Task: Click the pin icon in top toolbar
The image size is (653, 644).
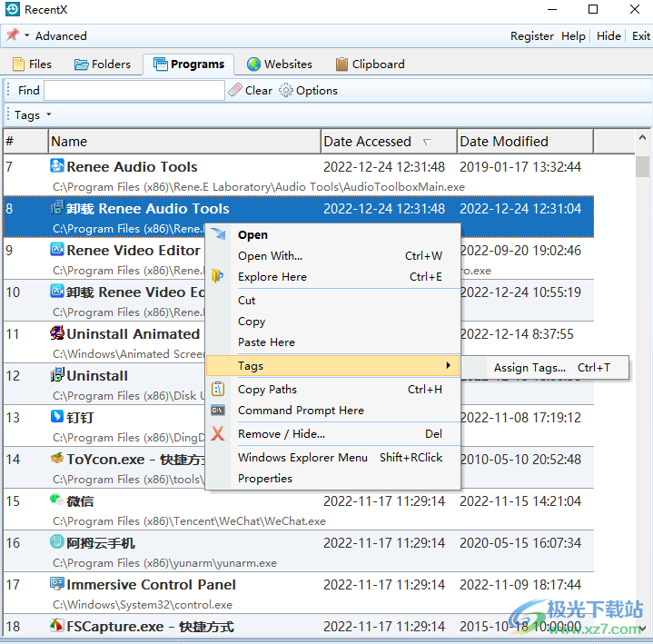Action: click(x=13, y=35)
